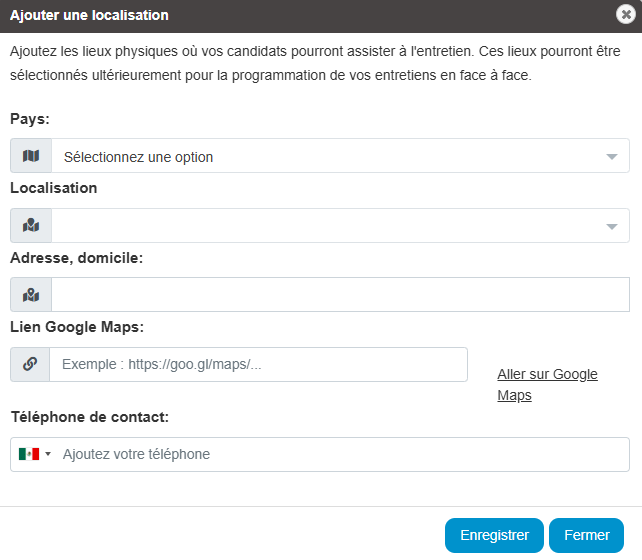The width and height of the screenshot is (642, 560).
Task: Click the map pin icon beside Adresse field
Action: 31,295
